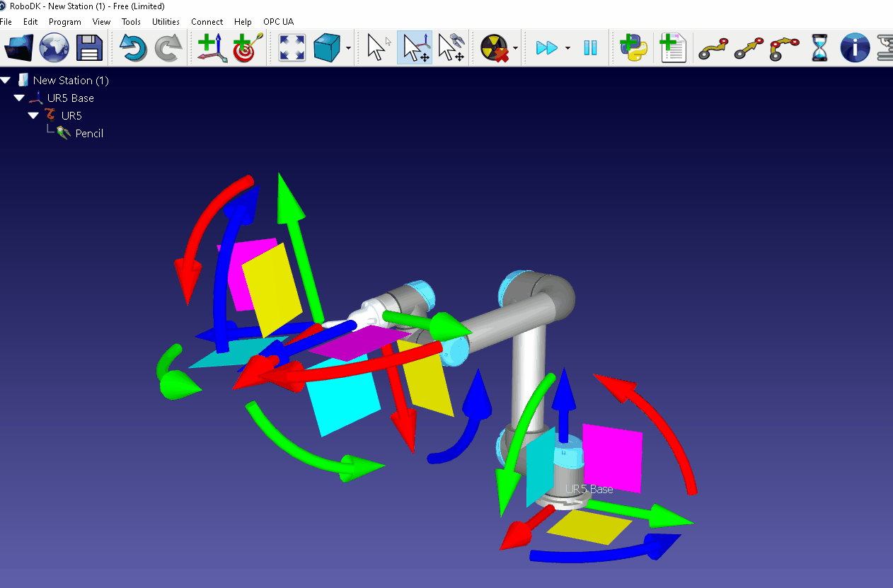Select New Station (1) in the tree

tap(71, 80)
